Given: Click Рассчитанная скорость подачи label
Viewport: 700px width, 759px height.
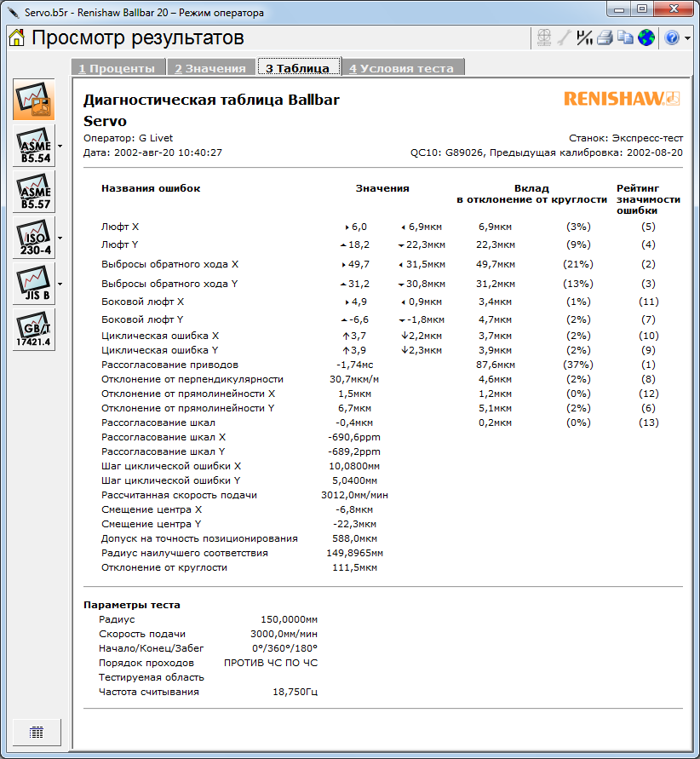Looking at the screenshot, I should tap(179, 495).
